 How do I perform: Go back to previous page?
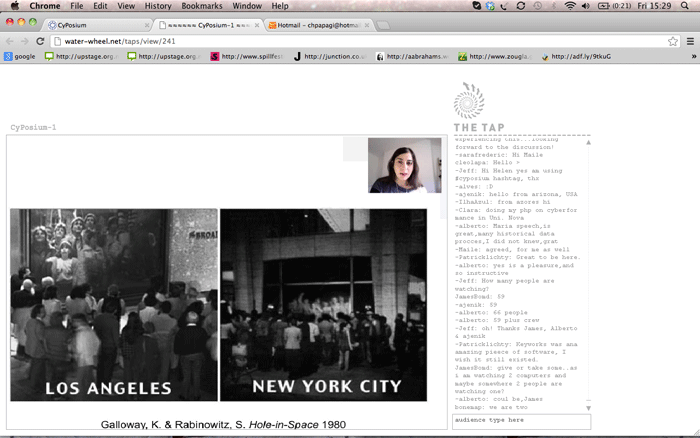pos(9,41)
